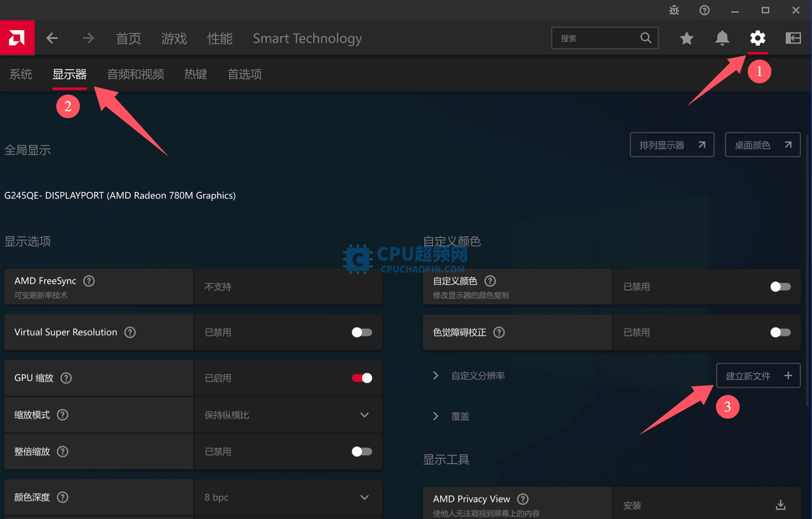
Task: Switch to 首选项 sub-tab
Action: tap(244, 74)
